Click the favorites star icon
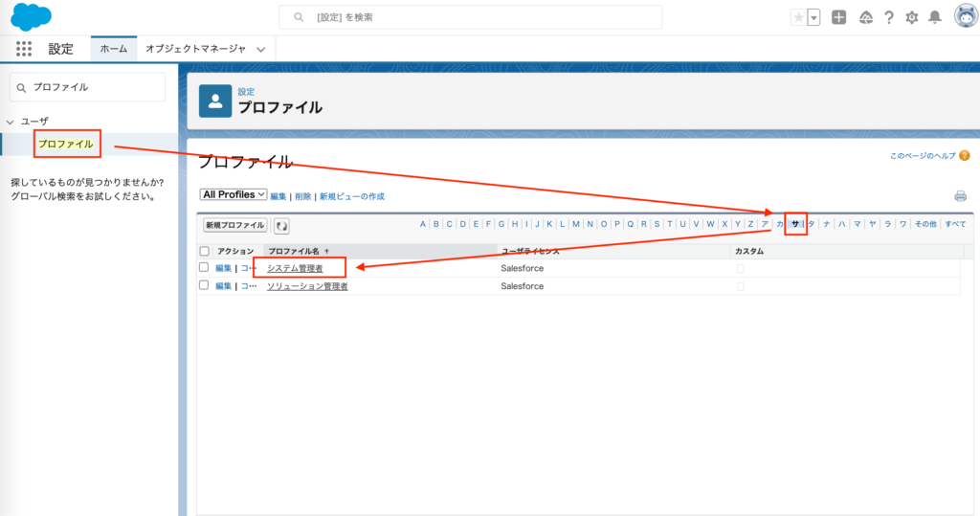This screenshot has height=516, width=980. 798,17
